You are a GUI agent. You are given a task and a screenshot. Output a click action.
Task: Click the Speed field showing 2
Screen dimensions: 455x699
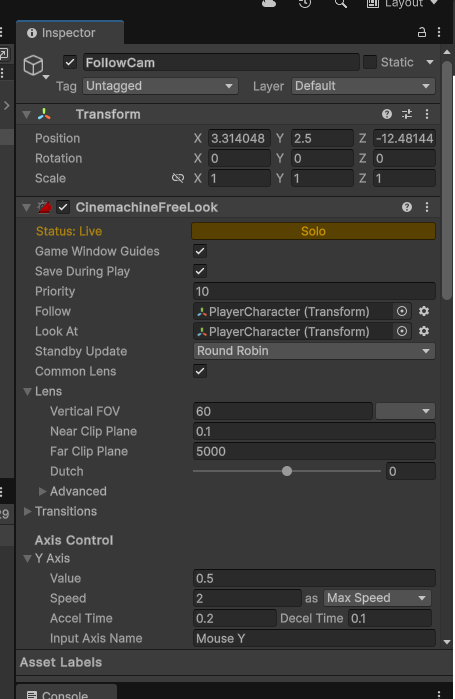tap(247, 598)
